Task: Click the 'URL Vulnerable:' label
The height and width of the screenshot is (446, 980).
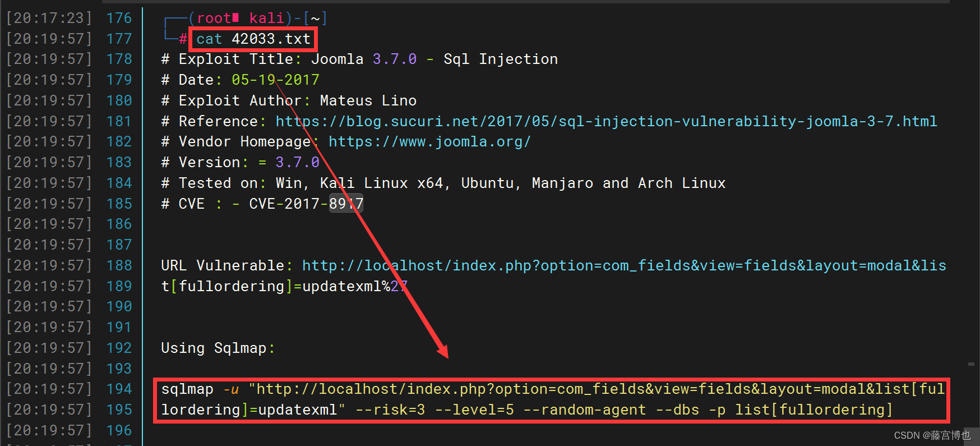Action: click(x=226, y=265)
